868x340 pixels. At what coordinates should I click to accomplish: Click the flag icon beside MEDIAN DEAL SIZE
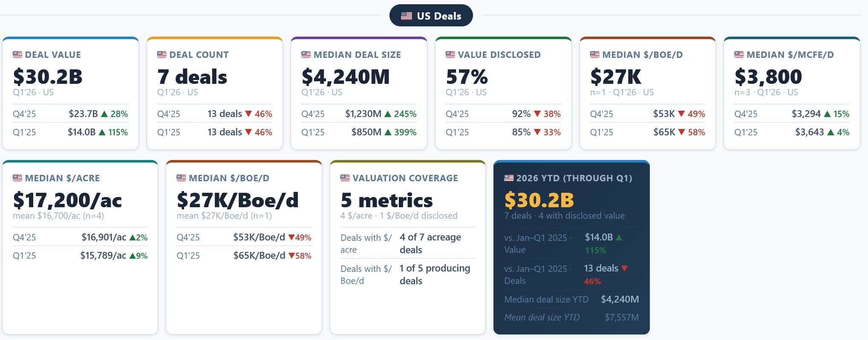pos(306,54)
